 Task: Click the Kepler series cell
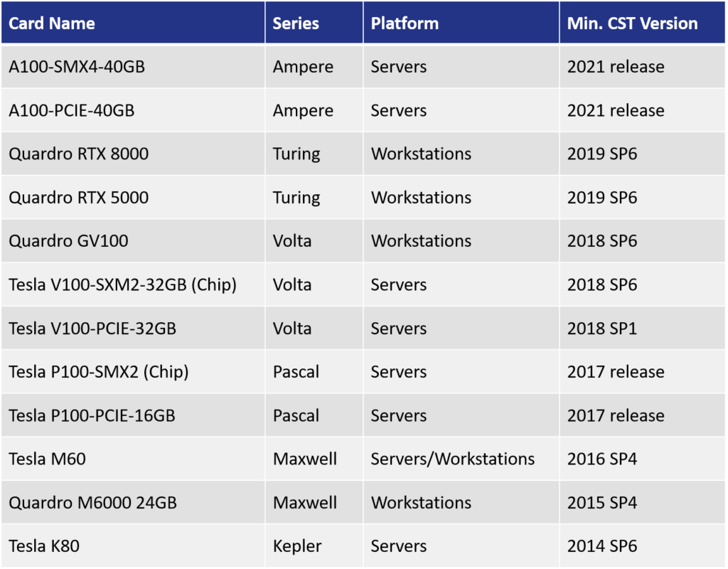point(297,546)
